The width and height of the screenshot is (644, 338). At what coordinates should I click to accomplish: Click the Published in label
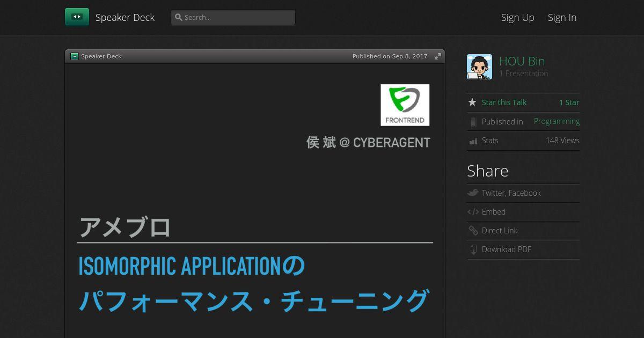point(502,122)
